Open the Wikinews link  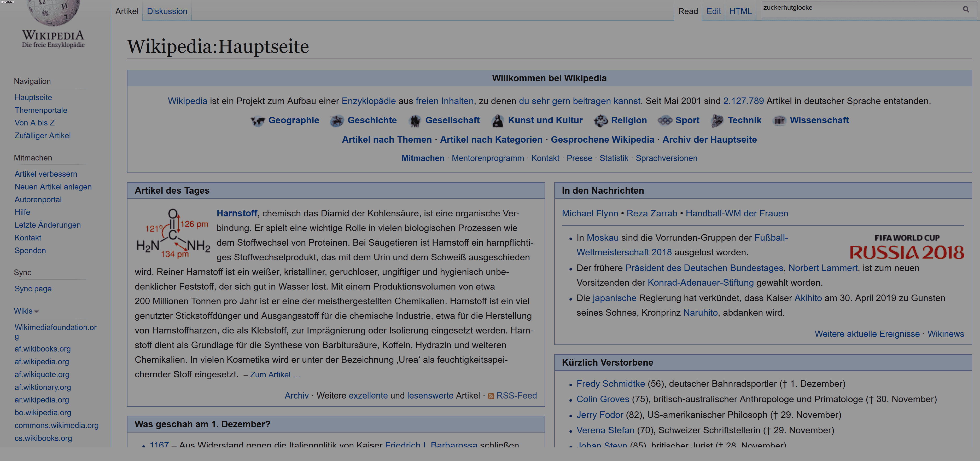946,334
